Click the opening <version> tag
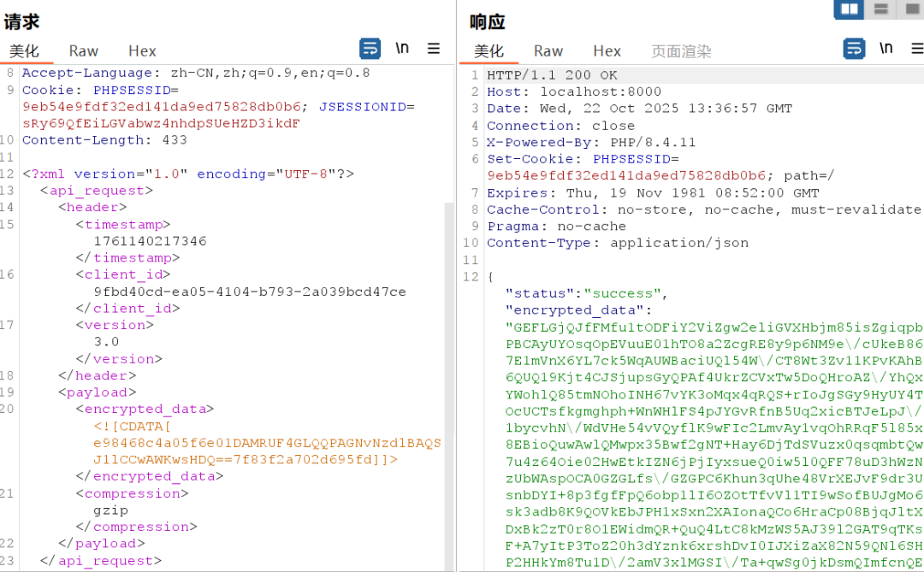This screenshot has height=572, width=924. coord(115,325)
